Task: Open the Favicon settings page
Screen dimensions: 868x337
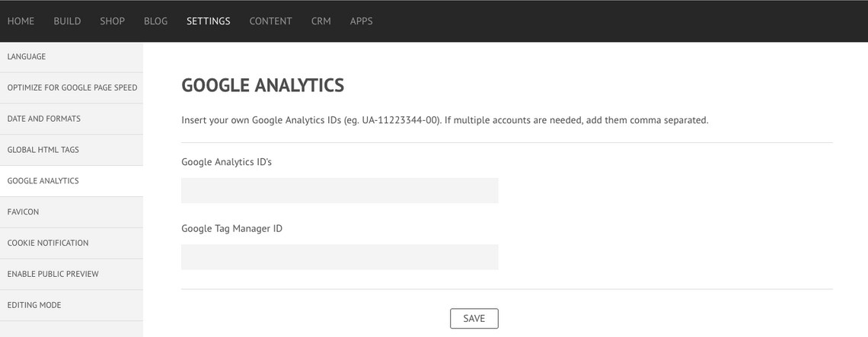Action: click(72, 212)
